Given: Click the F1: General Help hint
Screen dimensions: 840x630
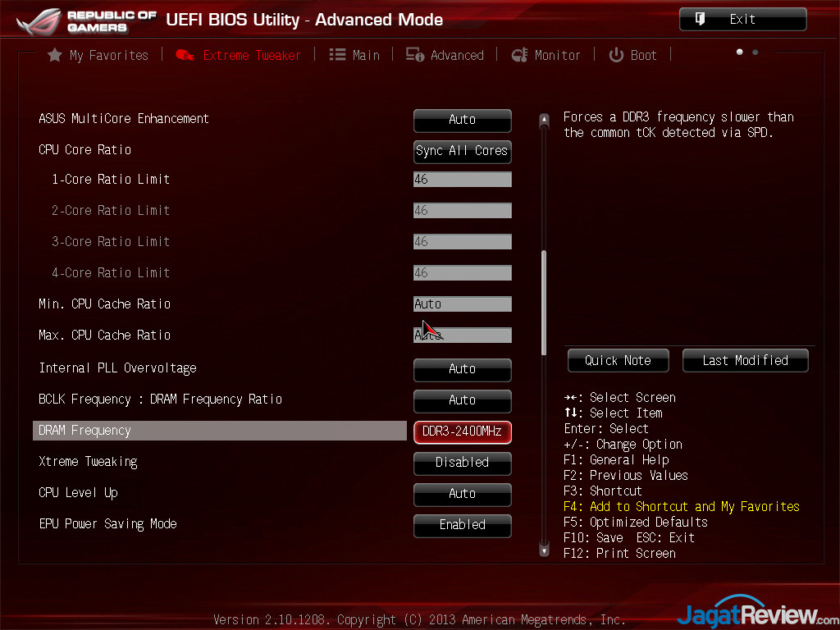Looking at the screenshot, I should pyautogui.click(x=616, y=459).
